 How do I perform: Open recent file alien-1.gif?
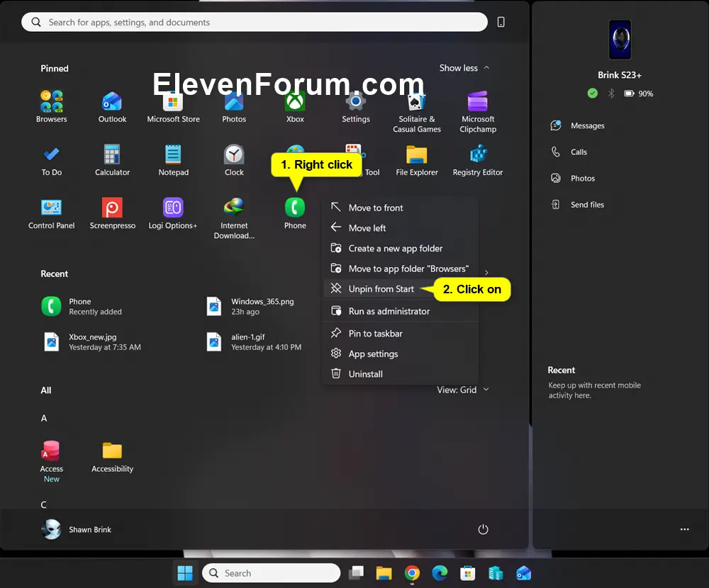[254, 342]
